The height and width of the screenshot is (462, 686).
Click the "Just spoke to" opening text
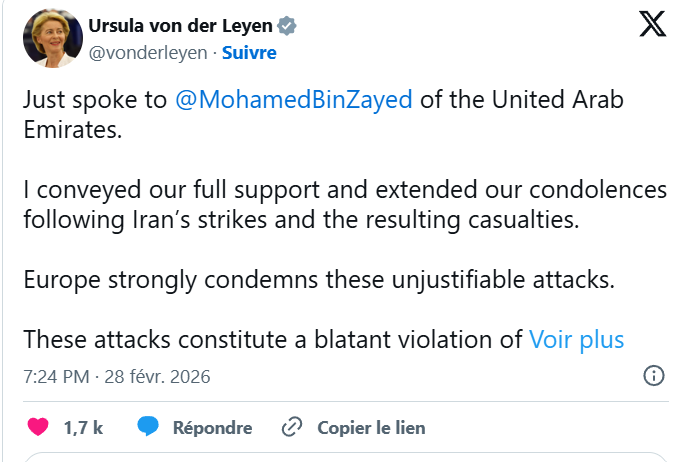(96, 101)
